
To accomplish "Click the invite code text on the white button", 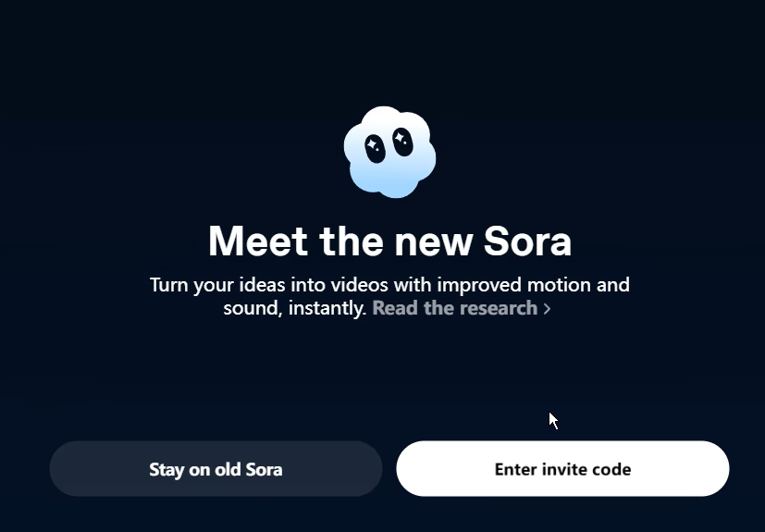I will (x=586, y=469).
